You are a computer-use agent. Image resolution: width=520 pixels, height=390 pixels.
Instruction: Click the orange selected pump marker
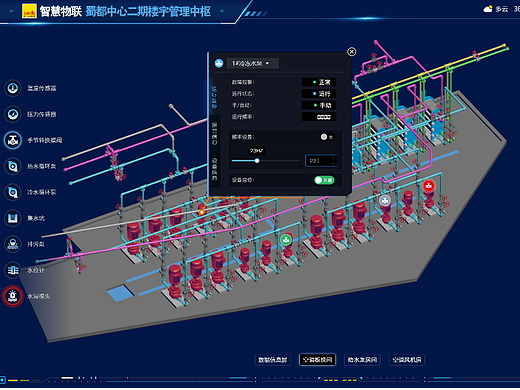click(x=202, y=212)
